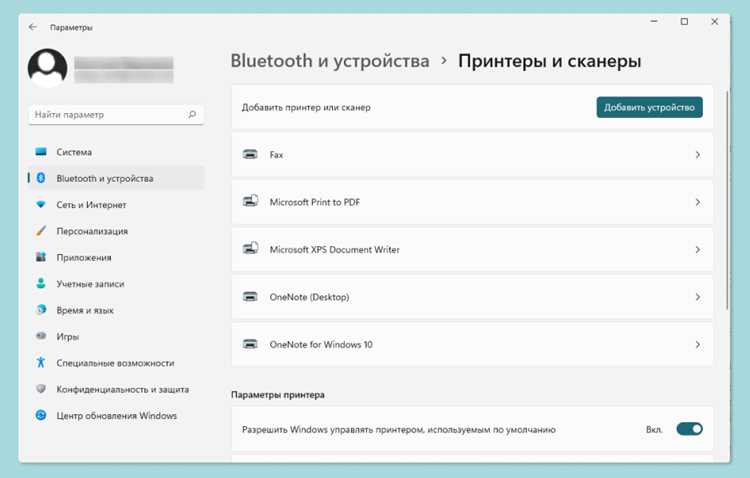Click Bluetooth и устройства breadcrumb link
The height and width of the screenshot is (478, 750).
(x=330, y=61)
